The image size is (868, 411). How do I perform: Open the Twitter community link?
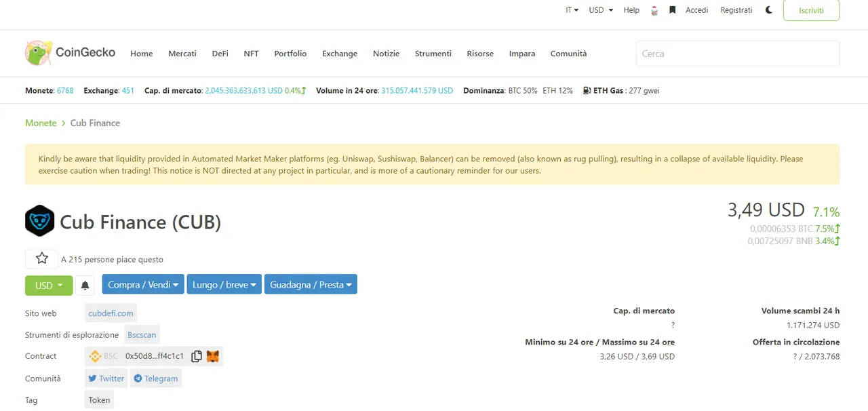[106, 378]
